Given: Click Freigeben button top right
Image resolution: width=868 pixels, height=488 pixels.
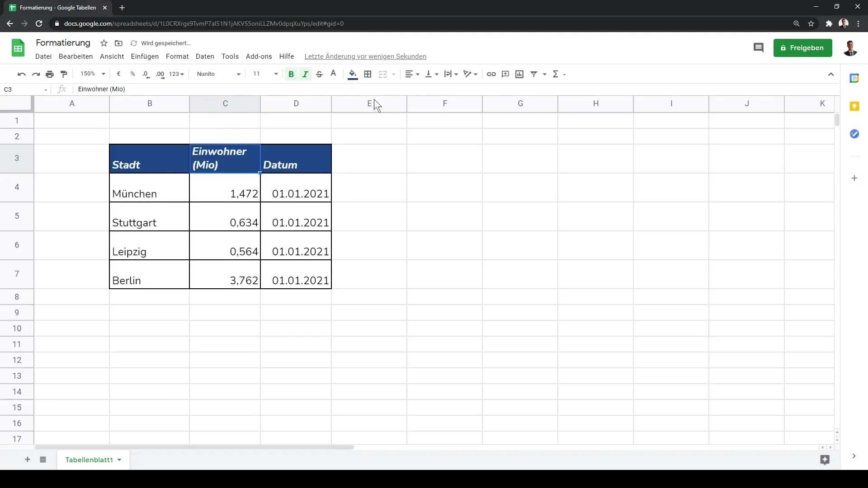Looking at the screenshot, I should (802, 47).
